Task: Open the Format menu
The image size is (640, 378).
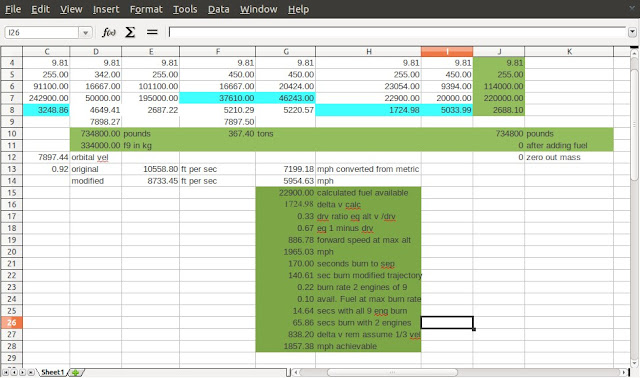Action: pos(146,9)
